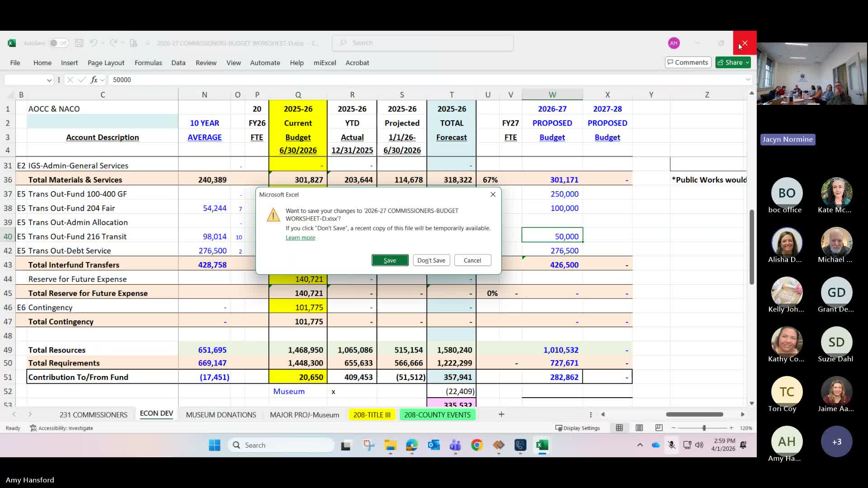Open the Learn more link
868x488 pixels.
[x=300, y=238]
